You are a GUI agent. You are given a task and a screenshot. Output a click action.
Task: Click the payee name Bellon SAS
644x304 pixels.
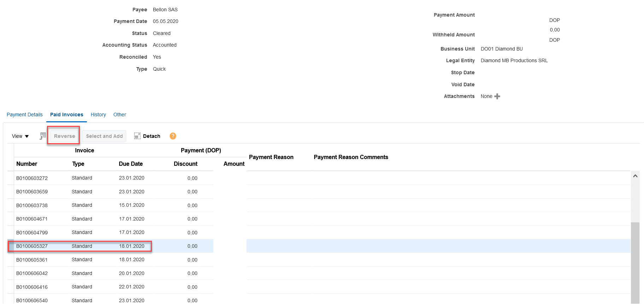coord(165,10)
